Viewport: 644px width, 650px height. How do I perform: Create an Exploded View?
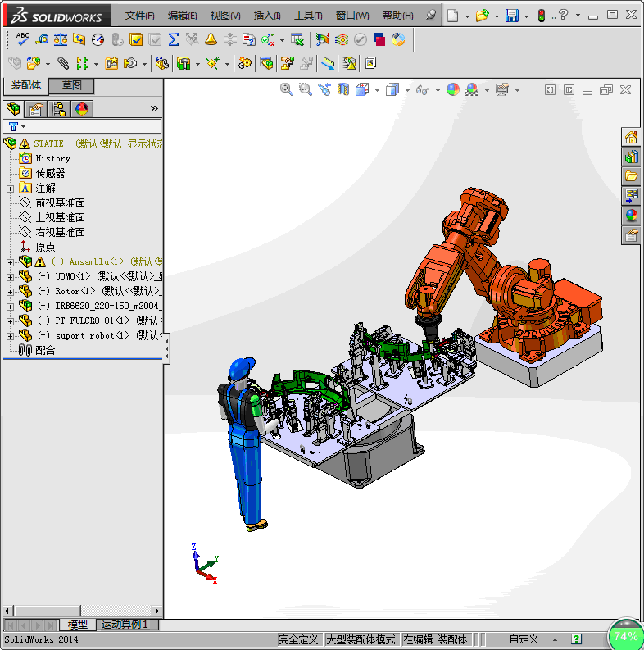tap(288, 63)
